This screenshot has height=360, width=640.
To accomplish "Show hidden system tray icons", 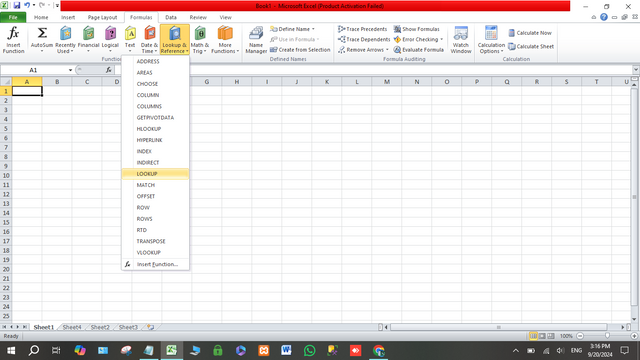I will (x=516, y=350).
